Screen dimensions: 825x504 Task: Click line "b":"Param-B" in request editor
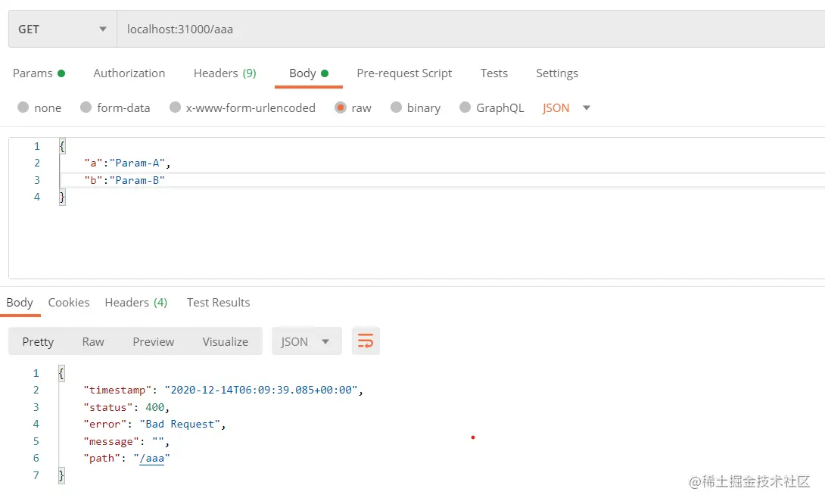point(124,180)
